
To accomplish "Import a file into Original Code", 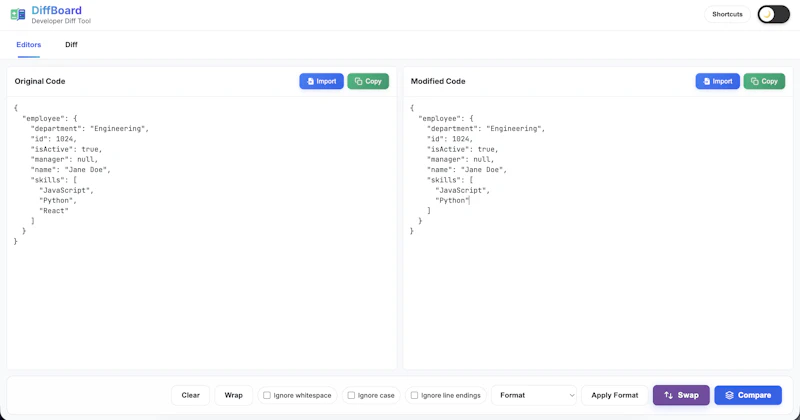I will (x=321, y=81).
